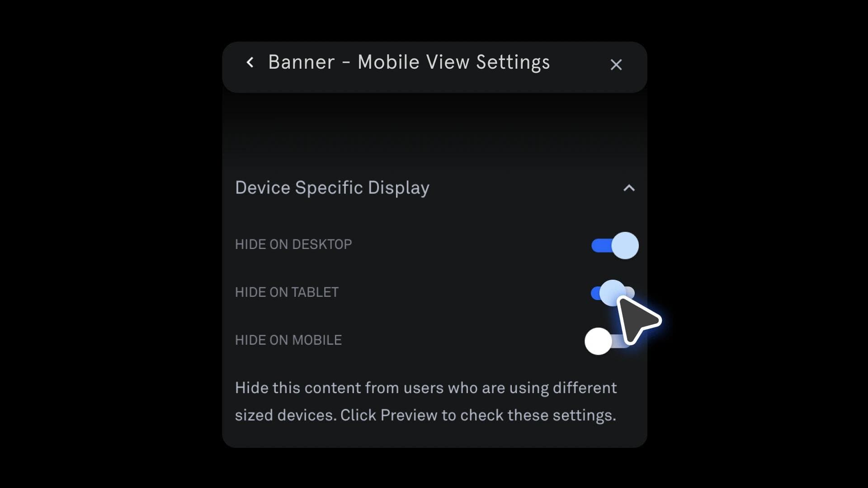Toggle the HIDE ON DESKTOP switch
The width and height of the screenshot is (868, 488).
point(614,244)
